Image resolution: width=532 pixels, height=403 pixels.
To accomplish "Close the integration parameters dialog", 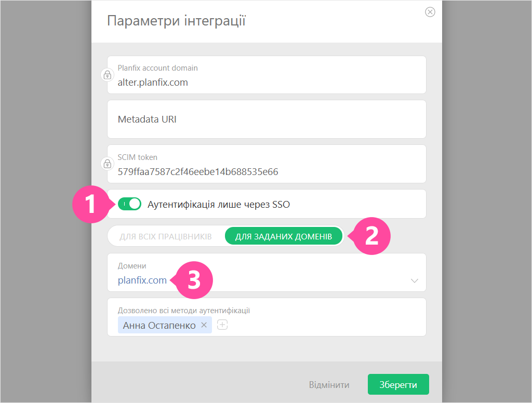I will click(430, 12).
